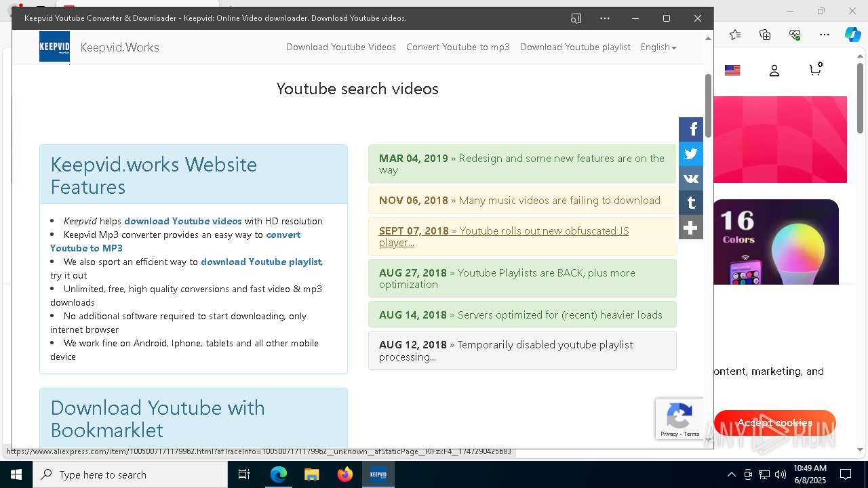
Task: Click scroll-down arrow of Keepvid scrollbar
Action: pyautogui.click(x=708, y=441)
